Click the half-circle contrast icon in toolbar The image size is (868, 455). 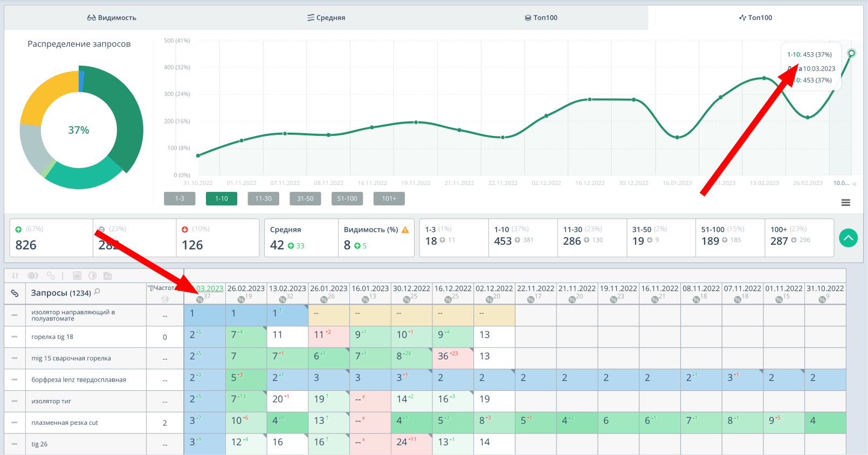[x=93, y=275]
